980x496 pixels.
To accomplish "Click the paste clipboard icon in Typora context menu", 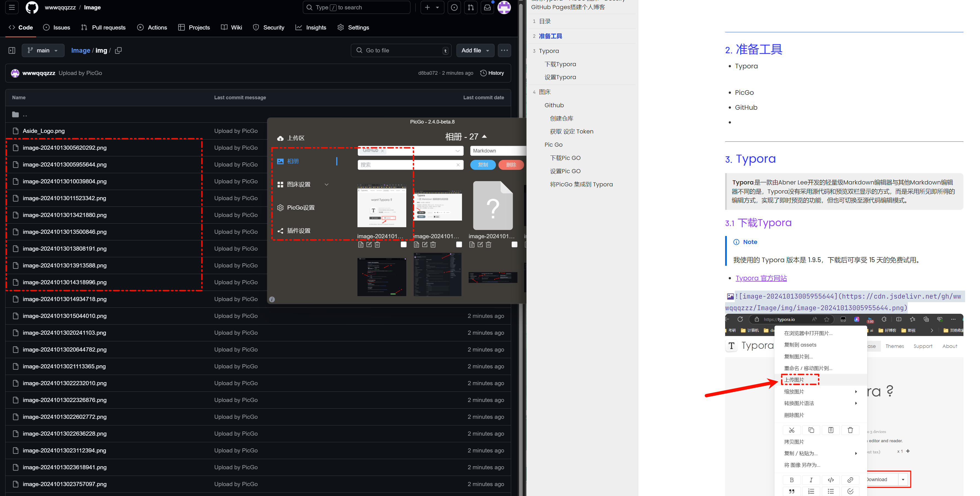I will click(831, 430).
